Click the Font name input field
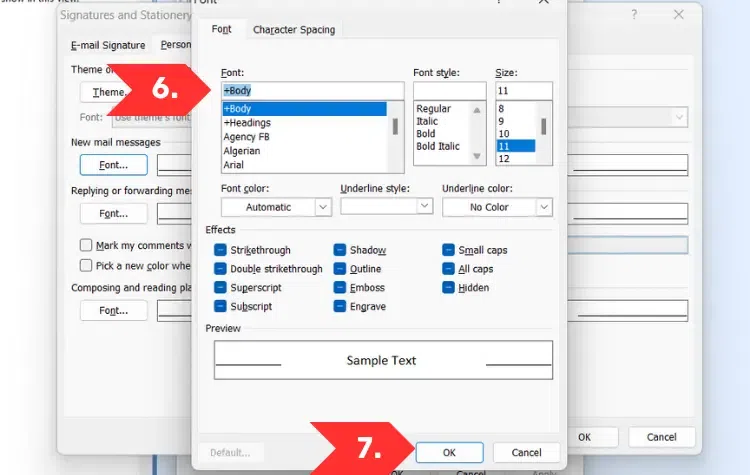 pyautogui.click(x=313, y=90)
